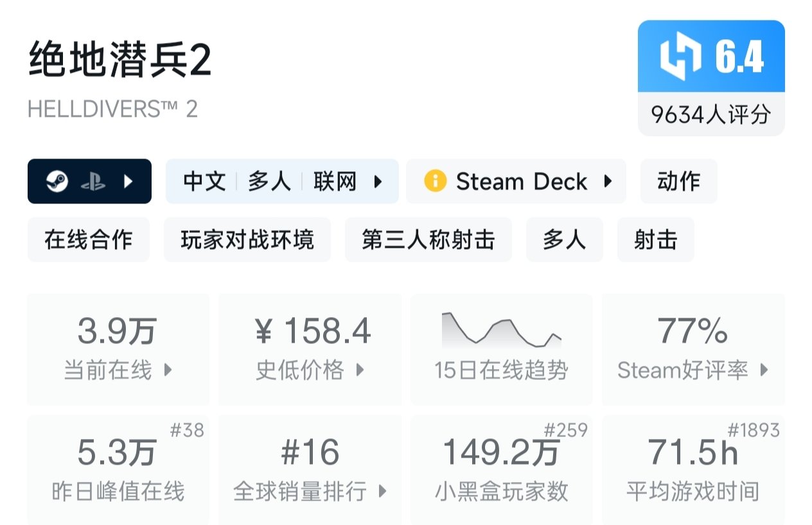Open the Steam好评率 details arrow

[x=764, y=370]
